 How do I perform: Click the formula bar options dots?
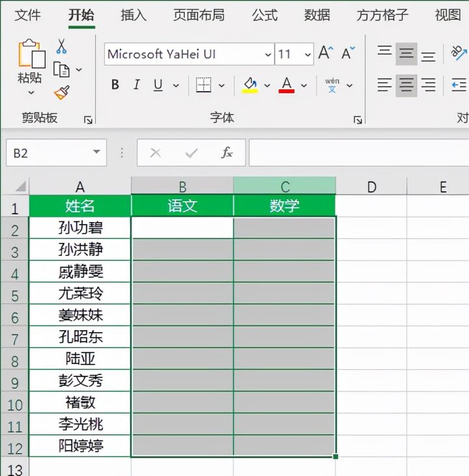[x=122, y=152]
